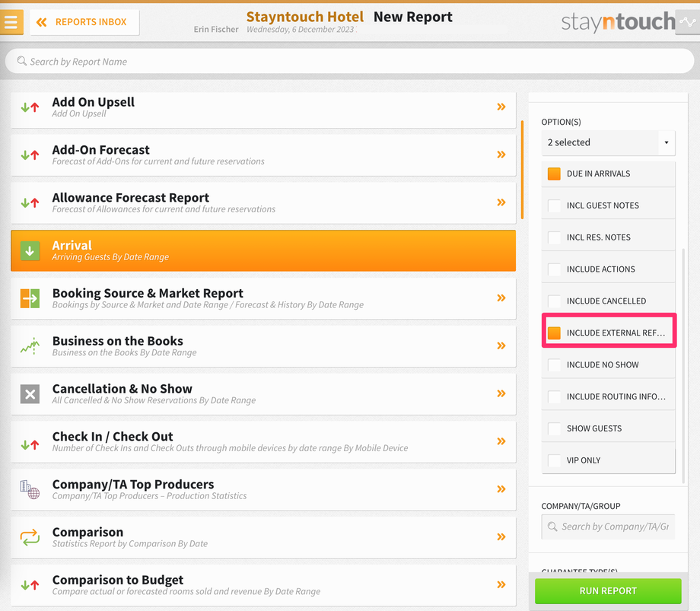Image resolution: width=700 pixels, height=611 pixels.
Task: Focus the Search by Company/TA/Group field
Action: coord(608,527)
